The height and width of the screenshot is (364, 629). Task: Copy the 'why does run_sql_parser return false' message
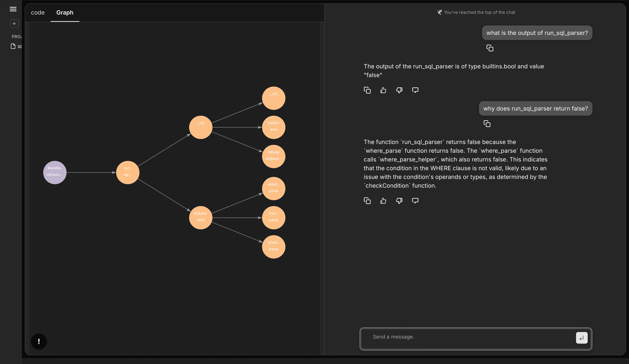(x=487, y=124)
